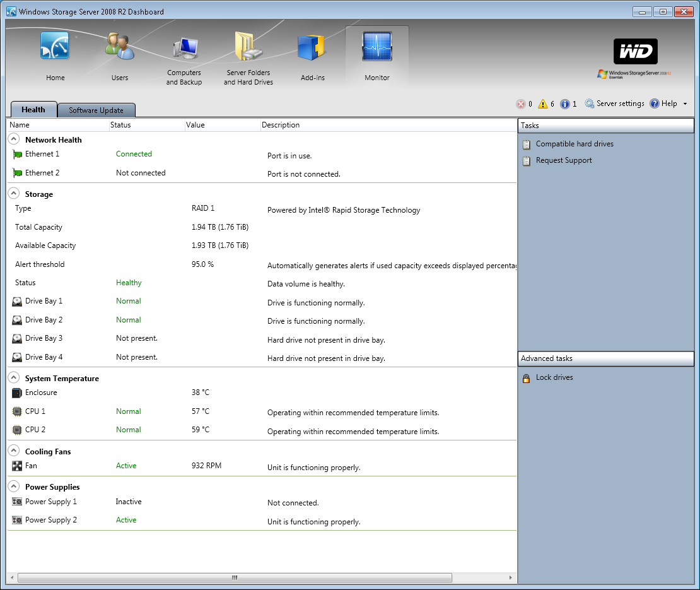700x590 pixels.
Task: Click the CPU 2 chip icon
Action: 17,430
